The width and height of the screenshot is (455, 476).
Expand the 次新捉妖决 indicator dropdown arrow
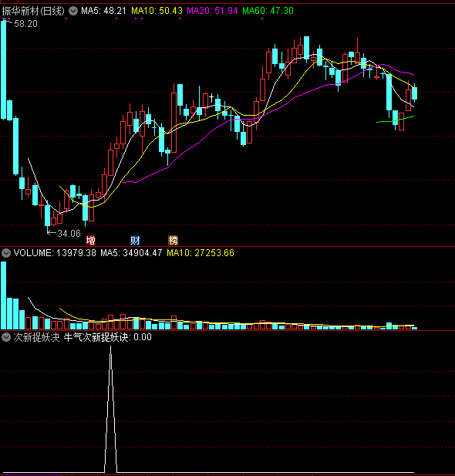click(x=5, y=337)
